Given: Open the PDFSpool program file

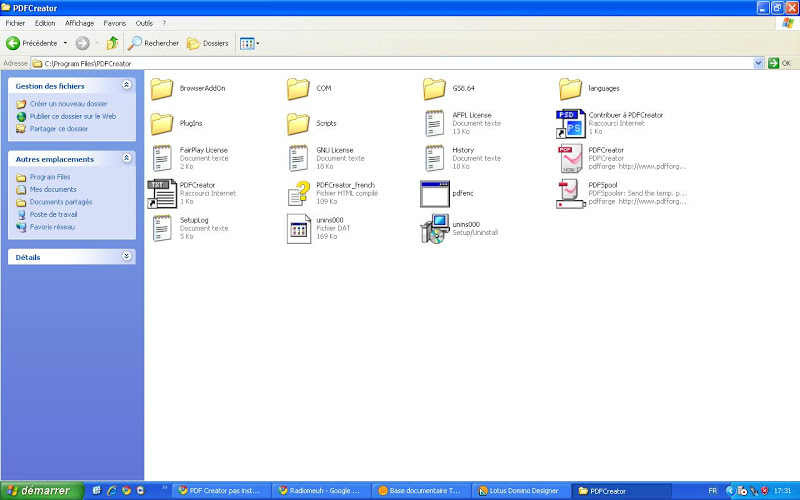Looking at the screenshot, I should tap(571, 193).
